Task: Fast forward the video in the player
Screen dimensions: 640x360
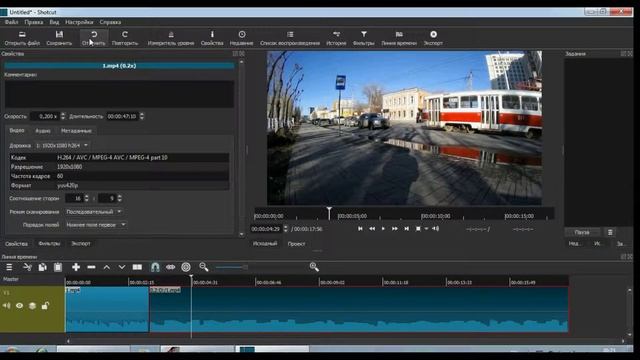Action: point(395,229)
